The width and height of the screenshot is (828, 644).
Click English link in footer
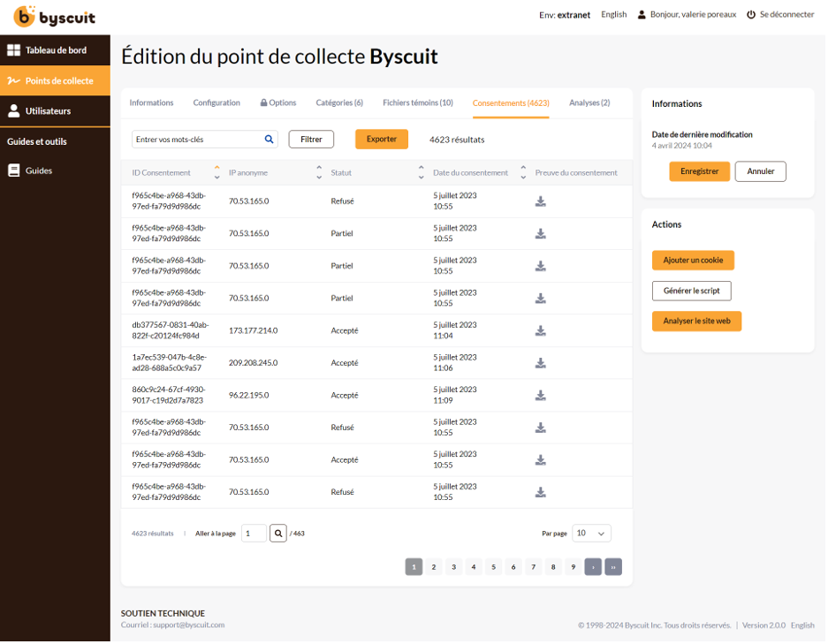[802, 625]
